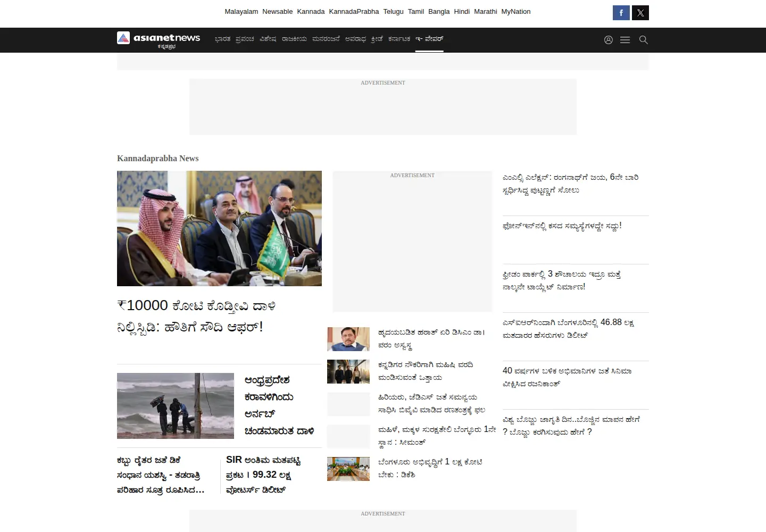The image size is (766, 532).
Task: Open the Facebook page icon
Action: (621, 13)
